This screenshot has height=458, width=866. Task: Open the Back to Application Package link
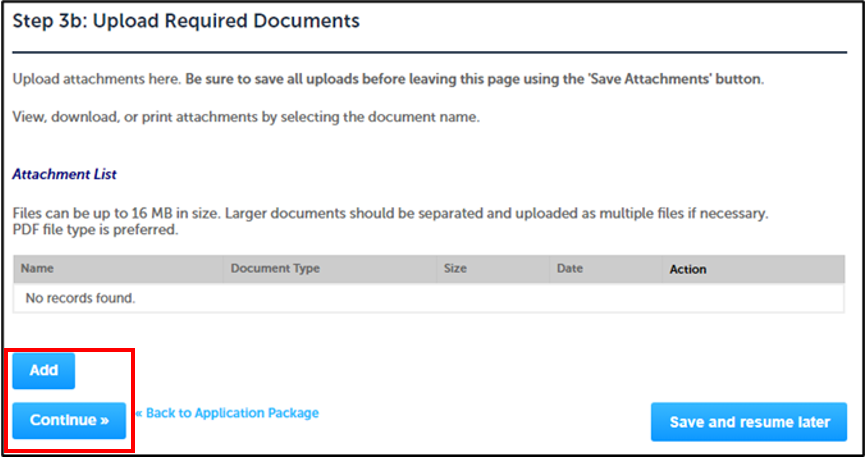pos(232,413)
